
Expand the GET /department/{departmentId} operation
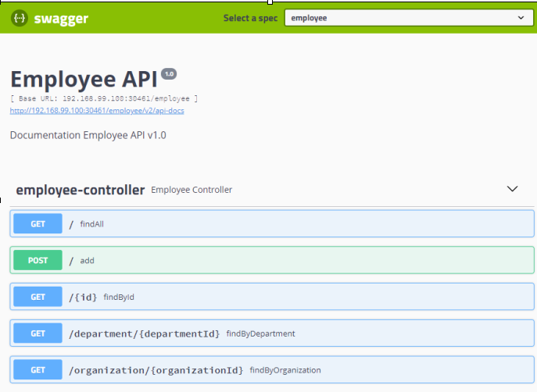click(272, 333)
